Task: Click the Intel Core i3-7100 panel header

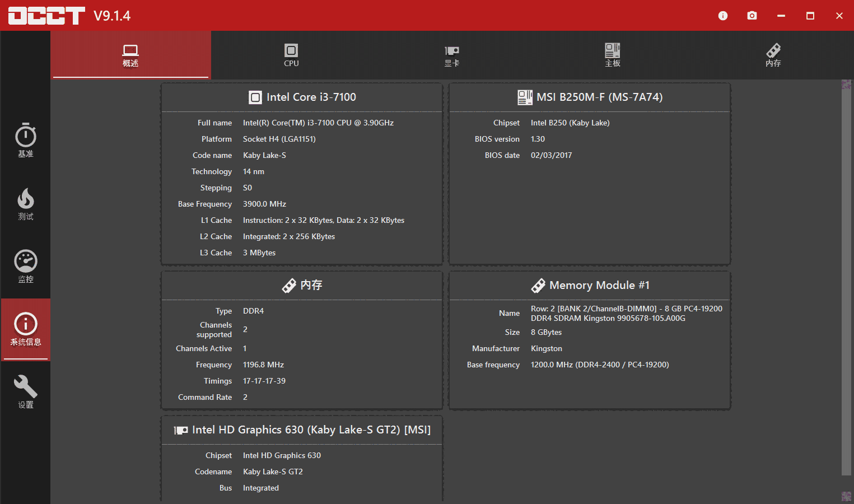Action: pyautogui.click(x=302, y=97)
